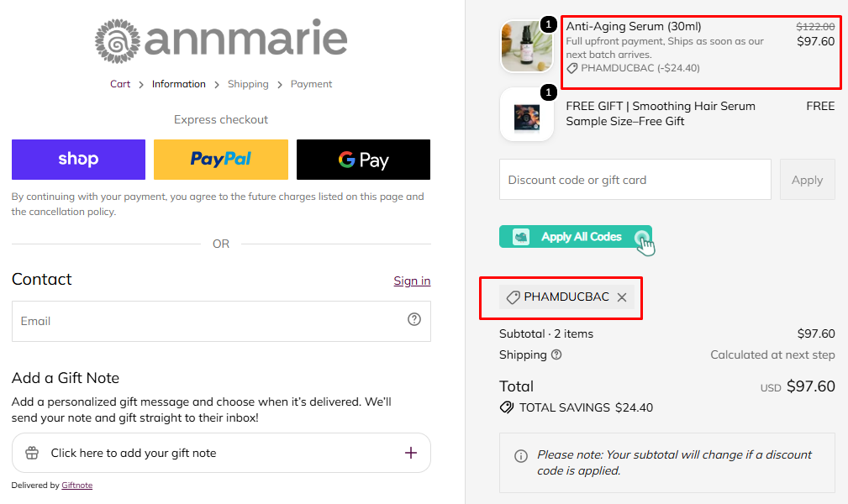The image size is (848, 504).
Task: Click the Sign in link
Action: tap(412, 281)
